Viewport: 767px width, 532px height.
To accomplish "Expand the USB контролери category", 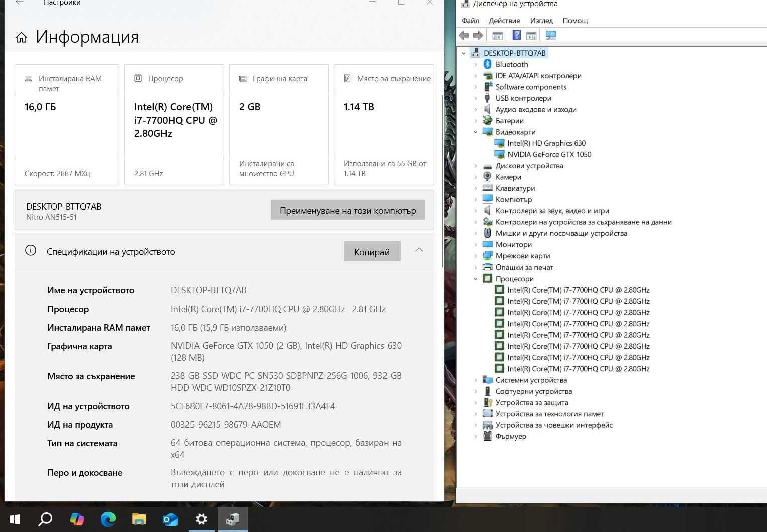I will (x=476, y=98).
